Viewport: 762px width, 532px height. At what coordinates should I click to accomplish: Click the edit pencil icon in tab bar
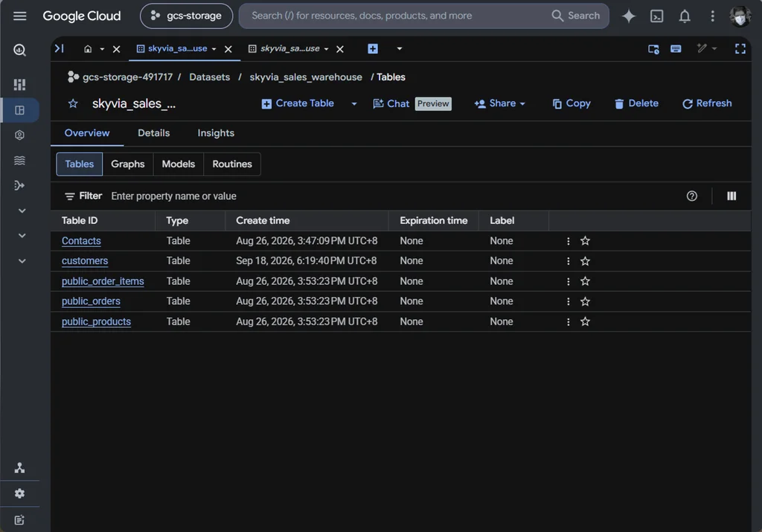[702, 48]
